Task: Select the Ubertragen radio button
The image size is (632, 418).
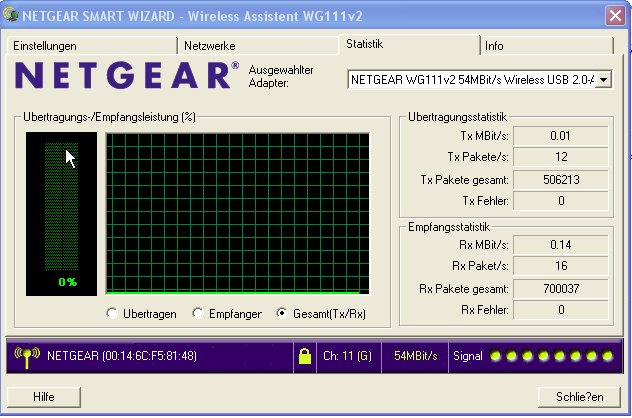Action: (112, 313)
